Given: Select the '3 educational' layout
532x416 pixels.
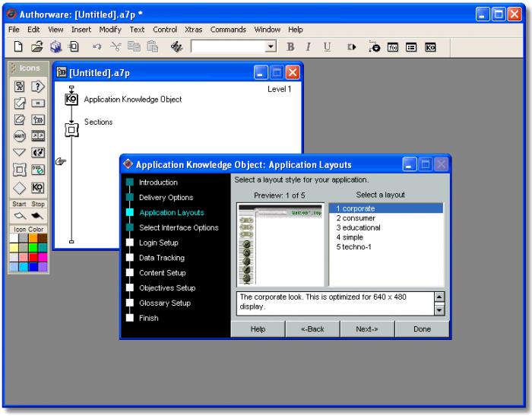Looking at the screenshot, I should [386, 227].
